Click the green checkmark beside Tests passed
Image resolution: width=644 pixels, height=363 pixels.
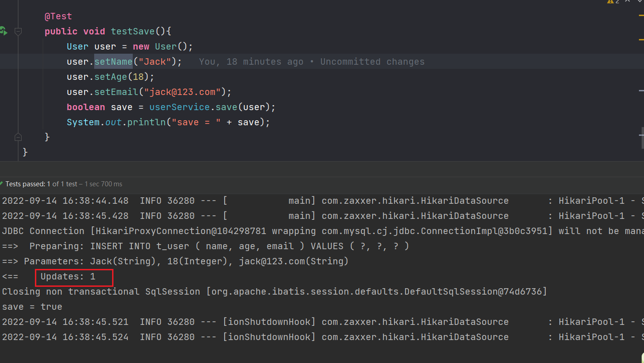[1, 184]
